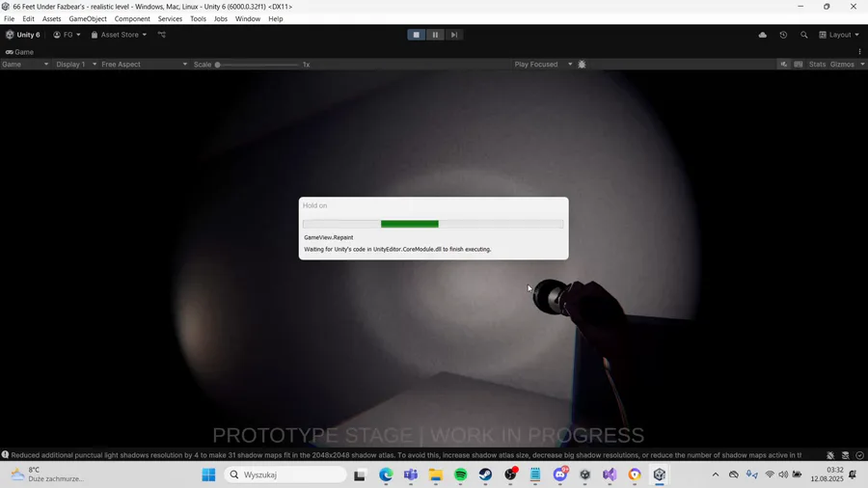Open the Game tab kebab options menu

click(859, 52)
